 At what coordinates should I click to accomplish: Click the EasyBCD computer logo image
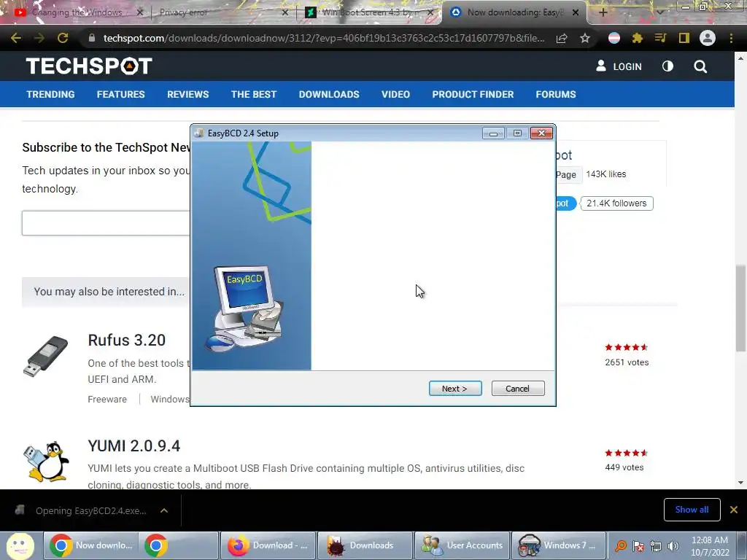[x=244, y=308]
